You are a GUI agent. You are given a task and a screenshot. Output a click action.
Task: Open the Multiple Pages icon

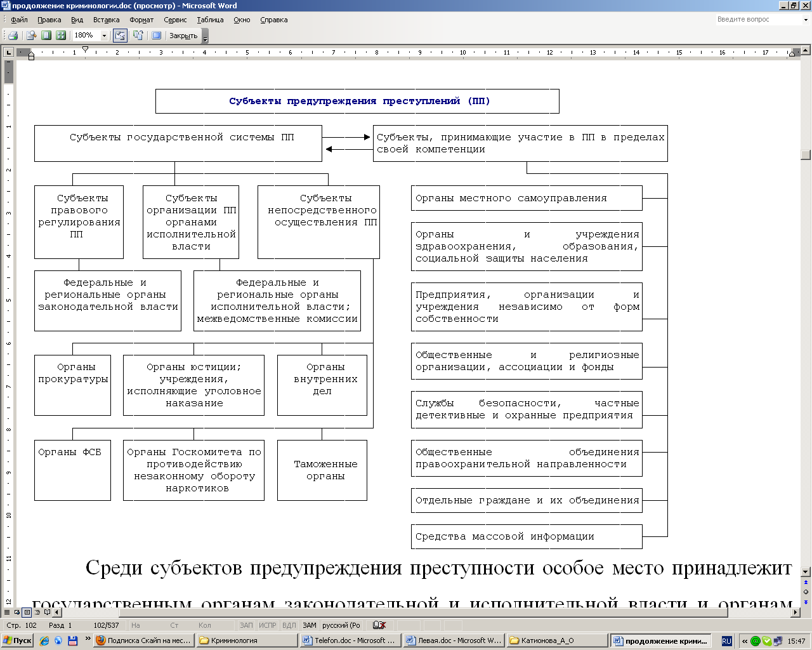tap(61, 36)
